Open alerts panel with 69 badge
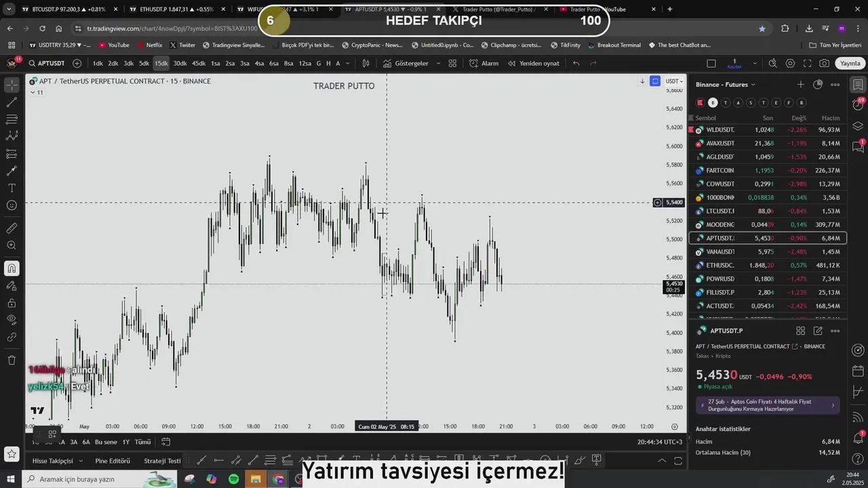Viewport: 868px width, 488px height. (858, 105)
